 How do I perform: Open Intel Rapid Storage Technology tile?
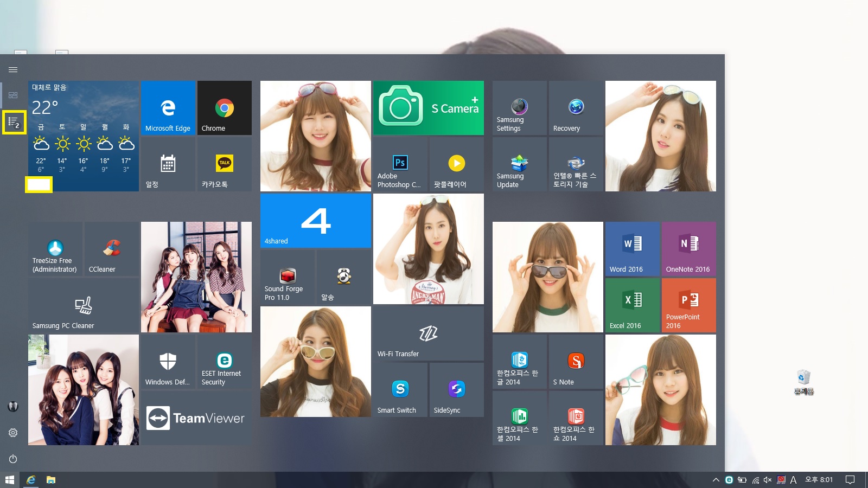576,164
